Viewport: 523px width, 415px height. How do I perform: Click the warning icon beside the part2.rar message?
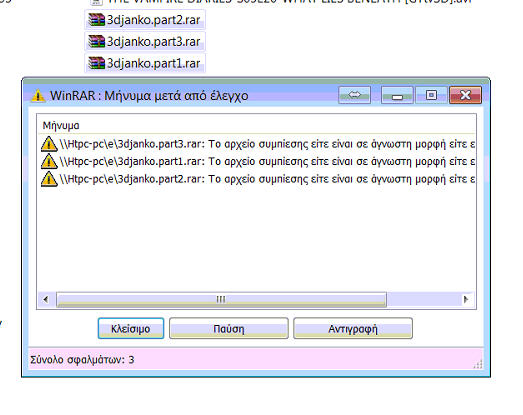[x=49, y=179]
